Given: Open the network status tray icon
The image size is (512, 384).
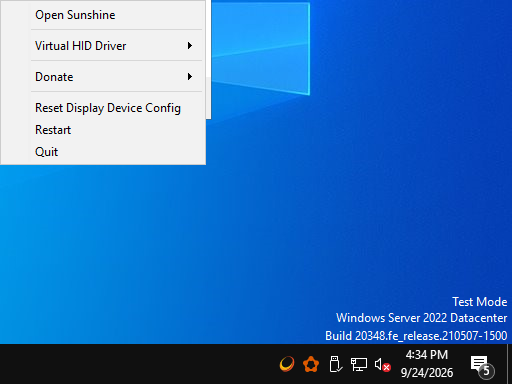Looking at the screenshot, I should 359,364.
